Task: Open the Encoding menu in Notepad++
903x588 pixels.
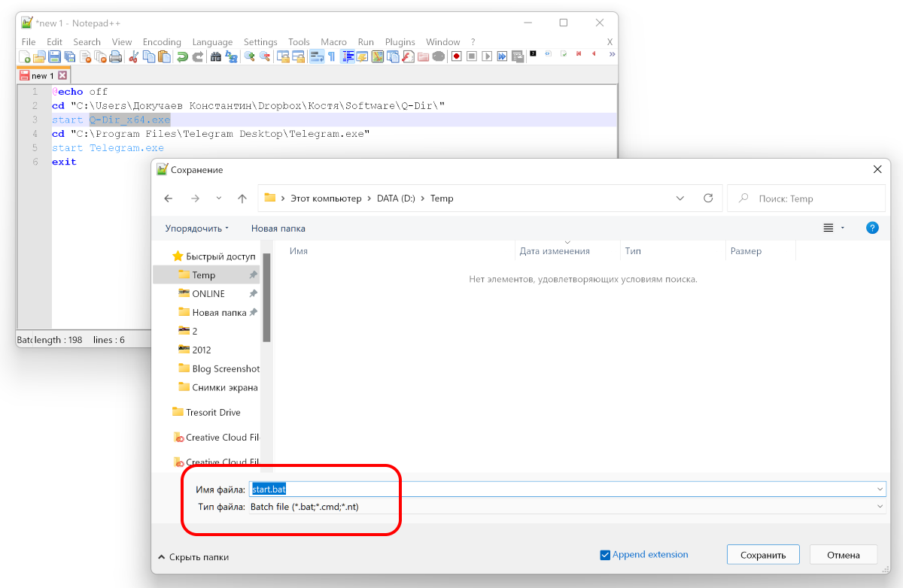Action: [162, 42]
